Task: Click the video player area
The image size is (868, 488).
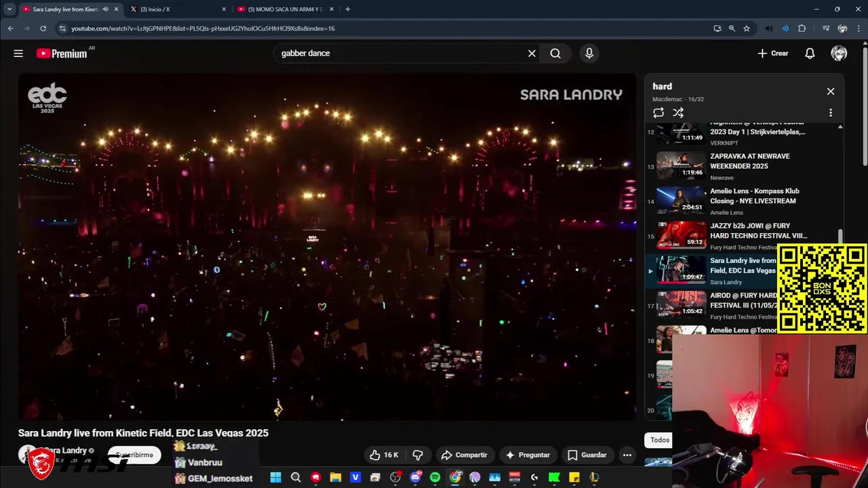Action: coord(327,247)
